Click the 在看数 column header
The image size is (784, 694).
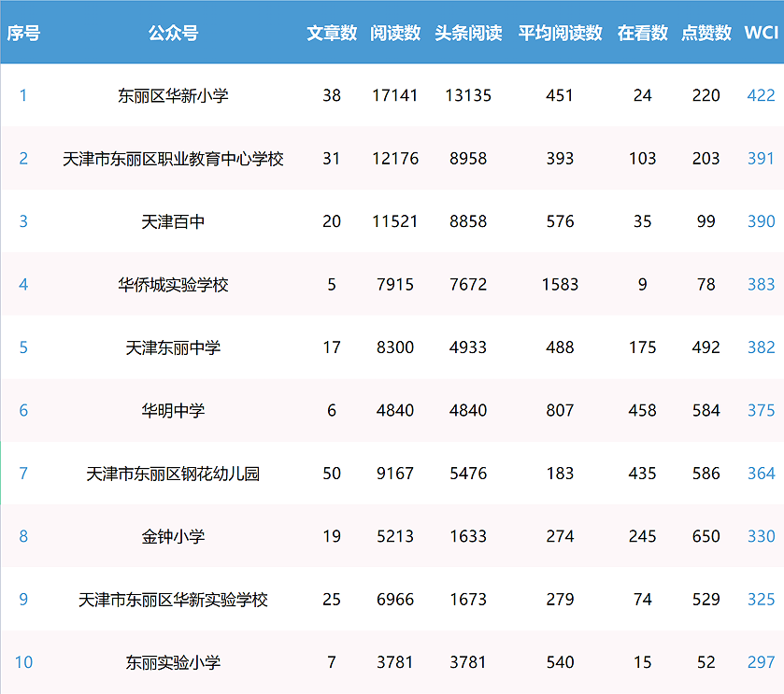tap(643, 33)
